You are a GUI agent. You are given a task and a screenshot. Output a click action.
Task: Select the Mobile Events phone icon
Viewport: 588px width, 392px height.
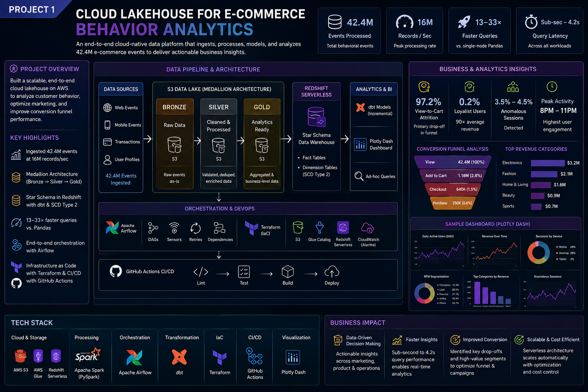click(108, 125)
